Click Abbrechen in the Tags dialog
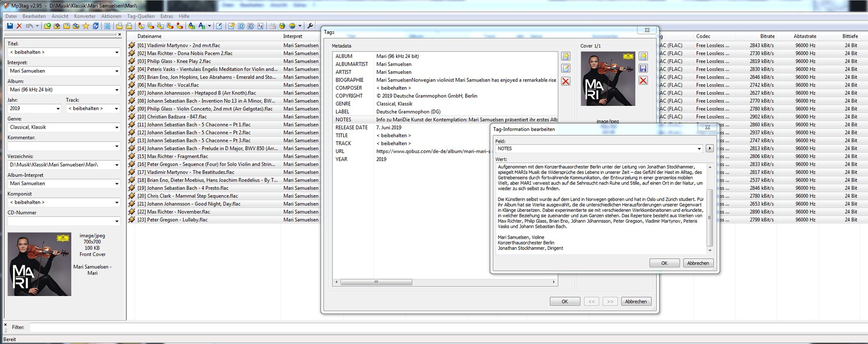 [x=636, y=302]
